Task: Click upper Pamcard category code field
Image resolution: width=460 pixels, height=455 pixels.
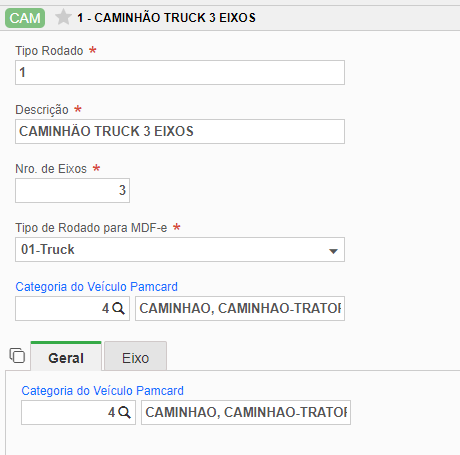Action: click(72, 308)
